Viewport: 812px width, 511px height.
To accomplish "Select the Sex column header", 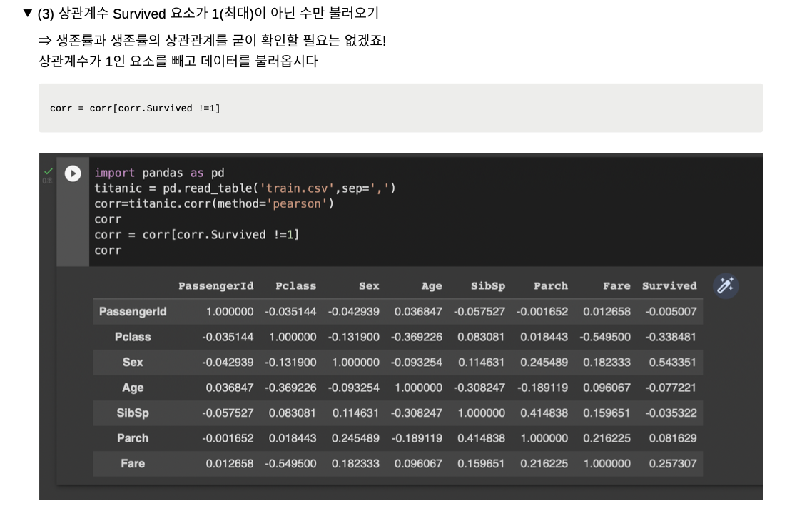I will (x=369, y=285).
